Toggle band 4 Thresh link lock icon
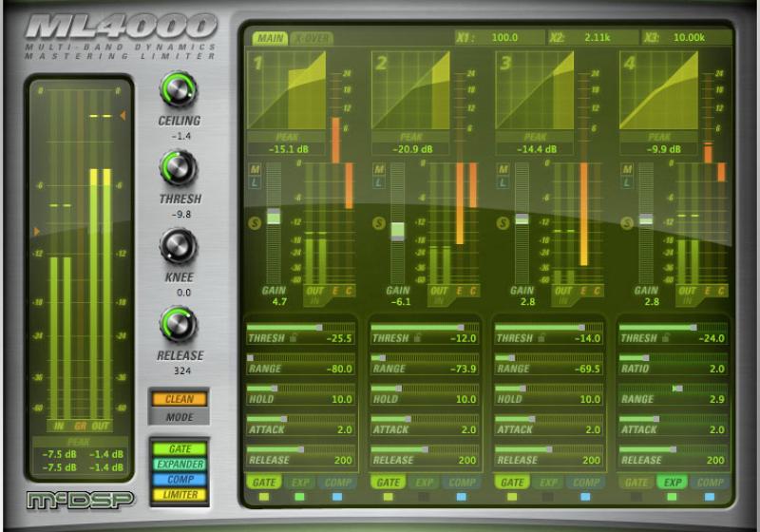This screenshot has height=532, width=760. point(666,337)
